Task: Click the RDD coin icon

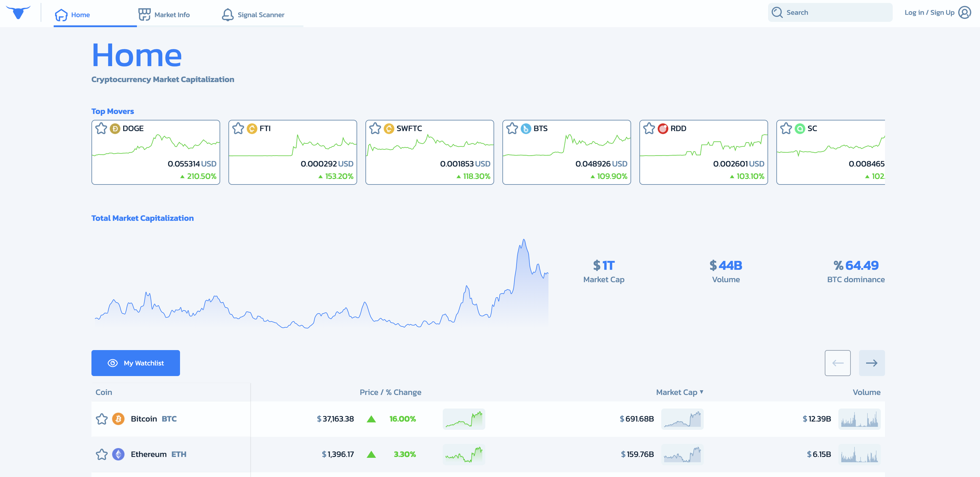Action: (x=663, y=129)
